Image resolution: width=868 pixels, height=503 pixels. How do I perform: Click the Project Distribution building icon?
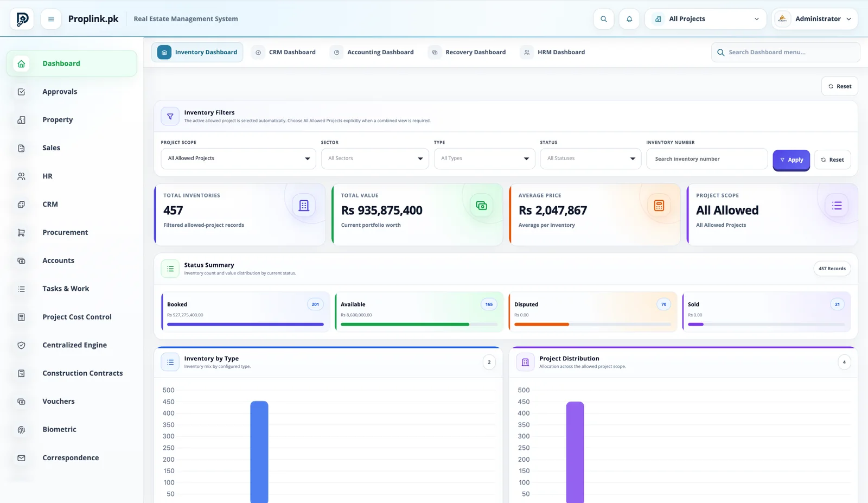point(525,362)
